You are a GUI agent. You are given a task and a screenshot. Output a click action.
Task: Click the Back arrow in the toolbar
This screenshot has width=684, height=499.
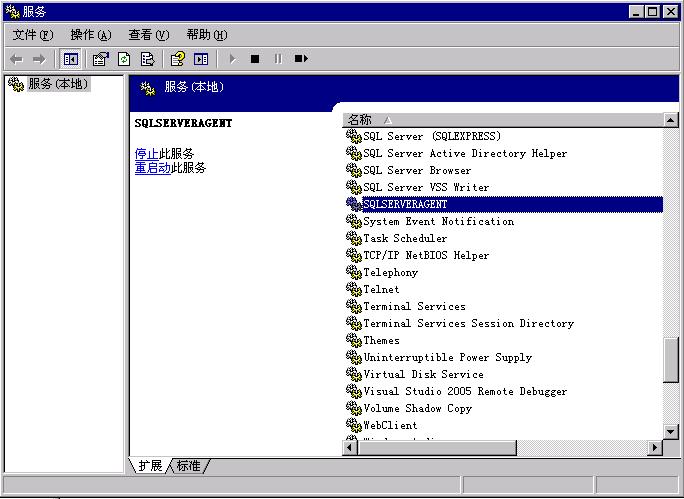click(x=17, y=59)
